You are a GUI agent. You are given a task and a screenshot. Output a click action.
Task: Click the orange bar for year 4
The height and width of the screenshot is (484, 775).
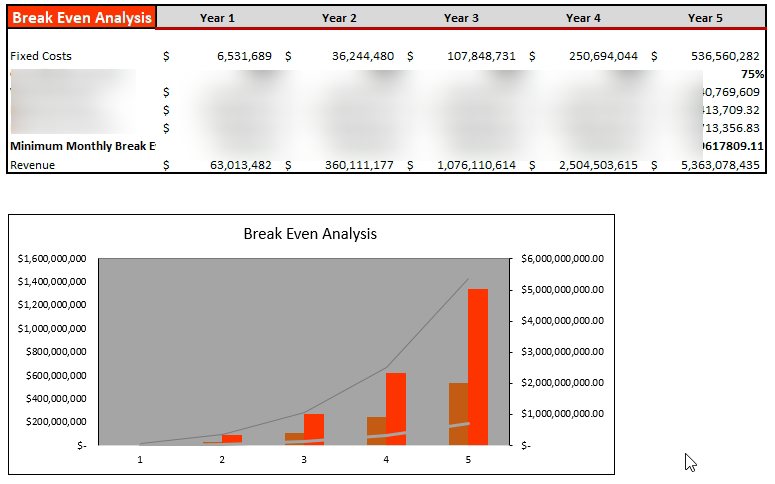coord(396,409)
